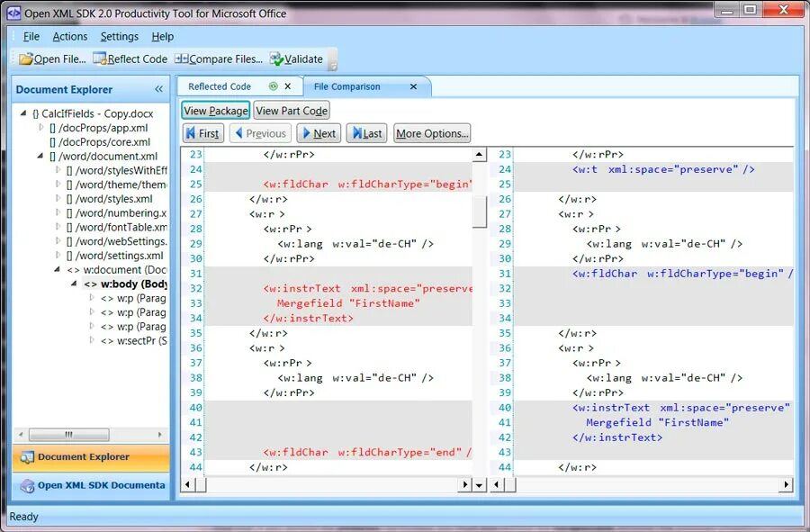Open the File menu
This screenshot has height=532, width=810.
(31, 37)
